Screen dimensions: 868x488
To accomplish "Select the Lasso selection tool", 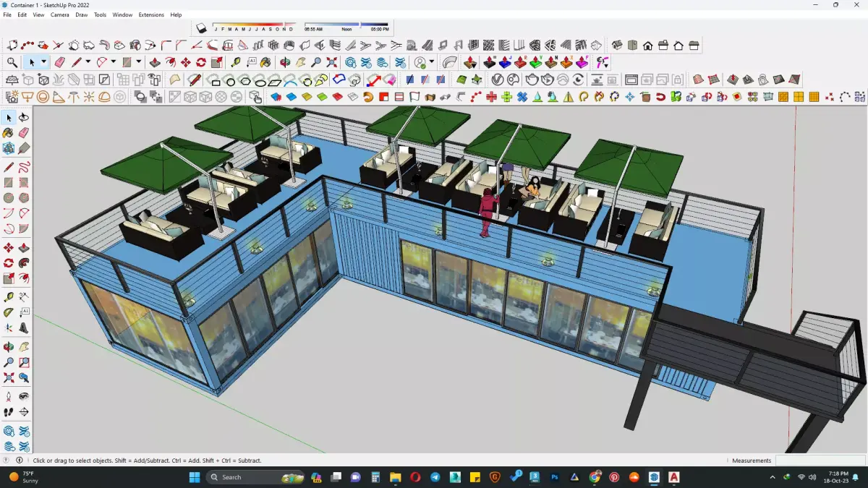I will coord(24,117).
